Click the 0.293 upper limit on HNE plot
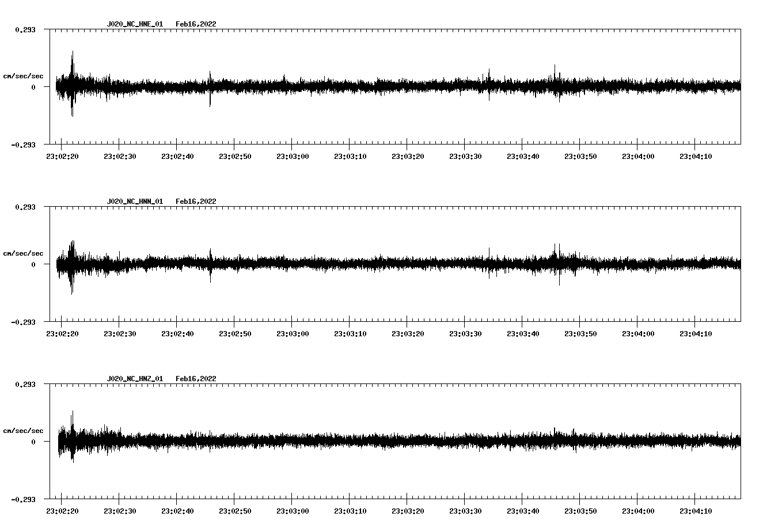The image size is (782, 532). 25,29
